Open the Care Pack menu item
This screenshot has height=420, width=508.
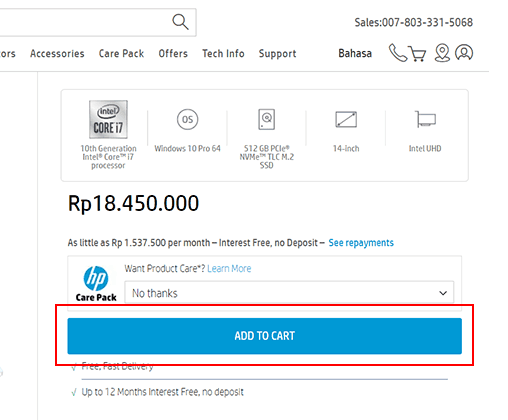click(121, 53)
